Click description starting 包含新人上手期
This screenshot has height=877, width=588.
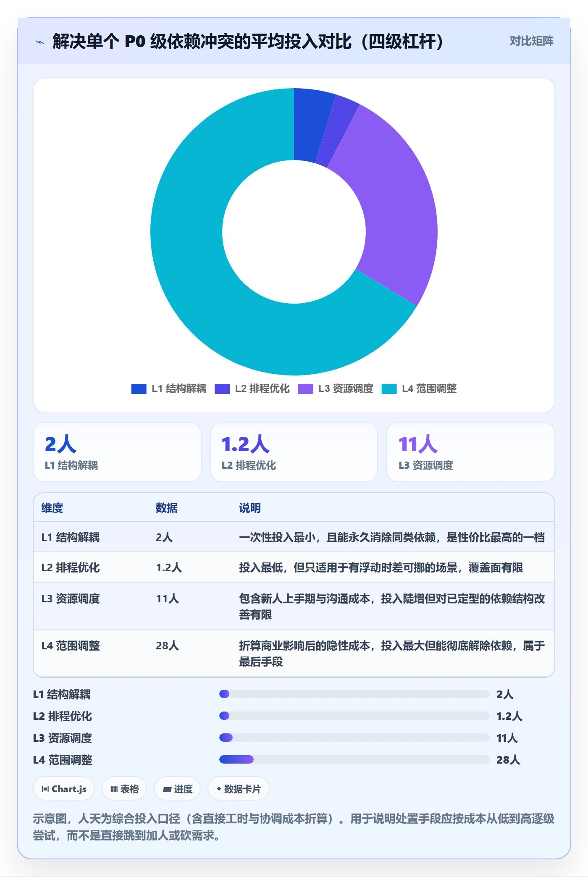(392, 607)
